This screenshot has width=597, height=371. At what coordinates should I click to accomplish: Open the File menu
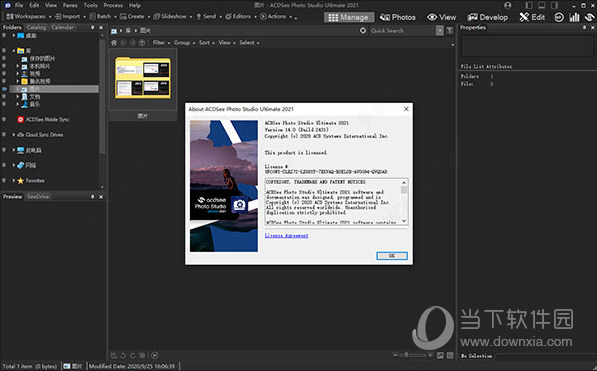coord(19,5)
